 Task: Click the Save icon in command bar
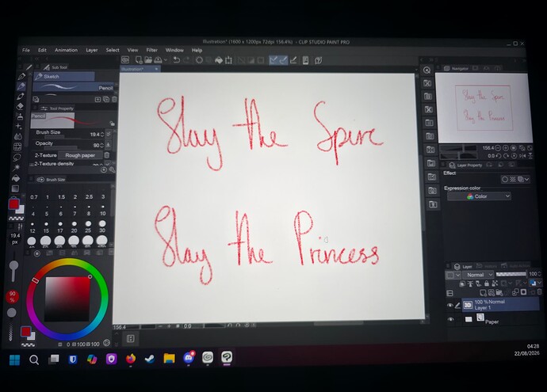[158, 60]
